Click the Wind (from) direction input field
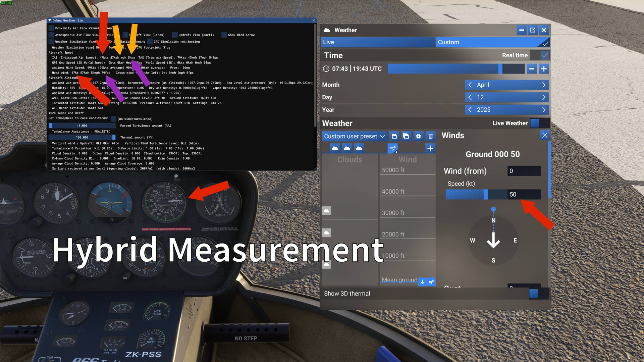Image resolution: width=644 pixels, height=362 pixels. (524, 171)
